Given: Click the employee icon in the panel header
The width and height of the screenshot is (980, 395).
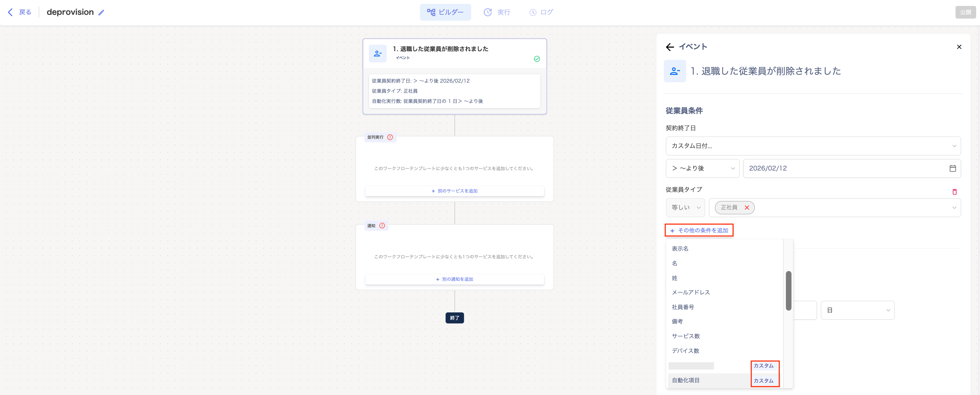Looking at the screenshot, I should click(675, 71).
